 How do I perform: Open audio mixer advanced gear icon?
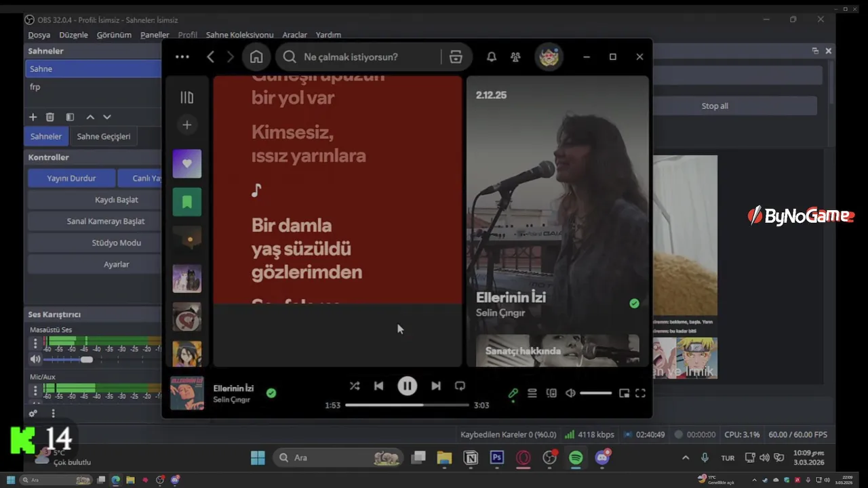pyautogui.click(x=33, y=413)
